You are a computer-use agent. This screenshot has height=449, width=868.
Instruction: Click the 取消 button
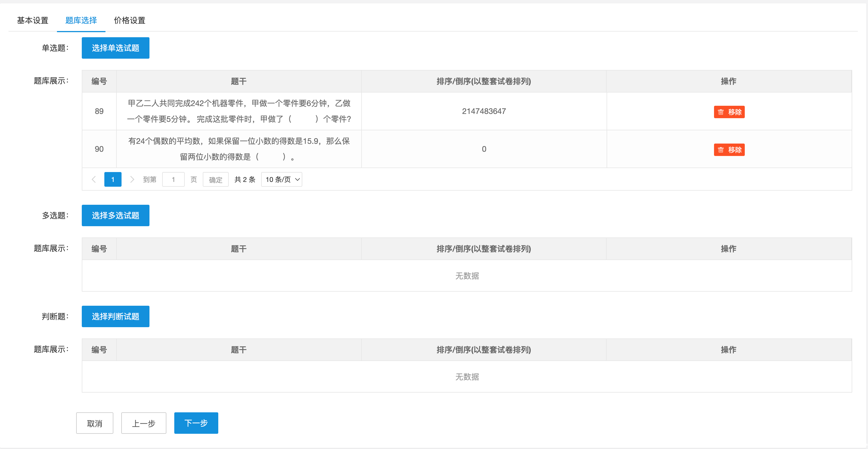coord(94,423)
